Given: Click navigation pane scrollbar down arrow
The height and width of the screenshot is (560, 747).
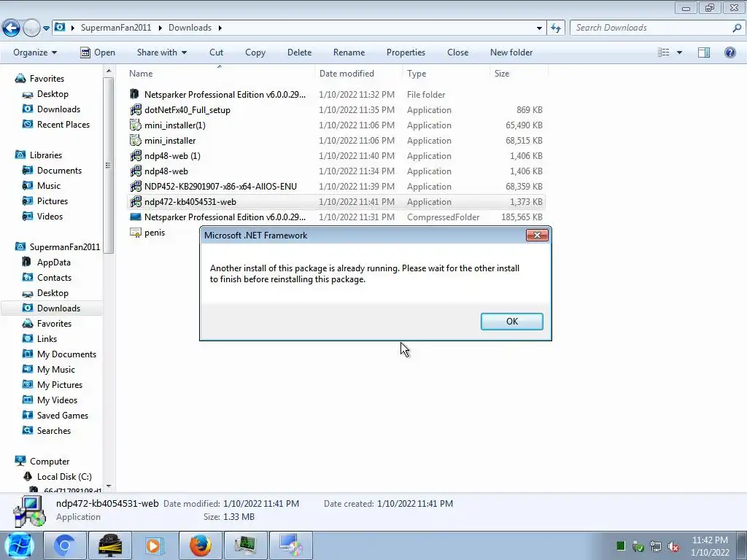Looking at the screenshot, I should (109, 486).
